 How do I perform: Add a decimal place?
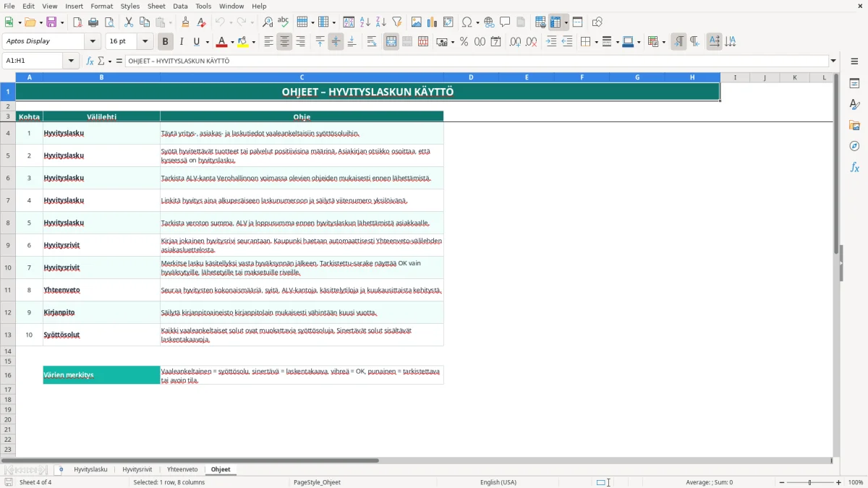click(515, 42)
